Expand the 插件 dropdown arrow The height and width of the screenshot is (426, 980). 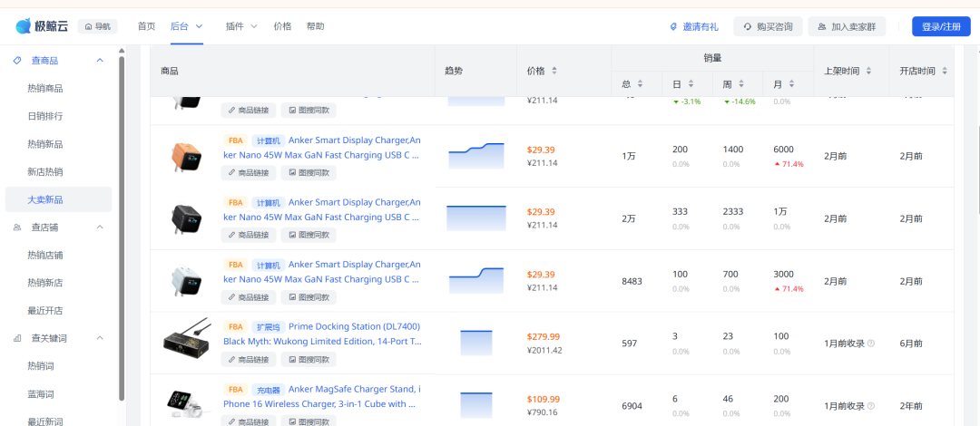pyautogui.click(x=254, y=26)
